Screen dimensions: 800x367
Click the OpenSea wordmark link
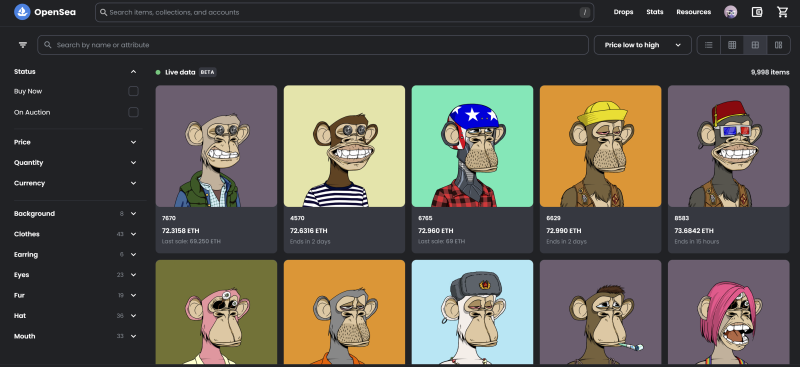[55, 12]
